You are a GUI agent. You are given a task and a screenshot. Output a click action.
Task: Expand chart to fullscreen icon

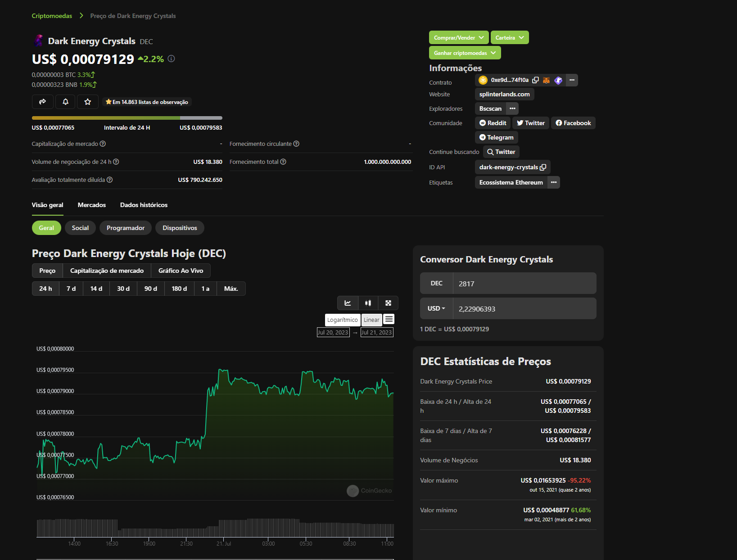(388, 303)
